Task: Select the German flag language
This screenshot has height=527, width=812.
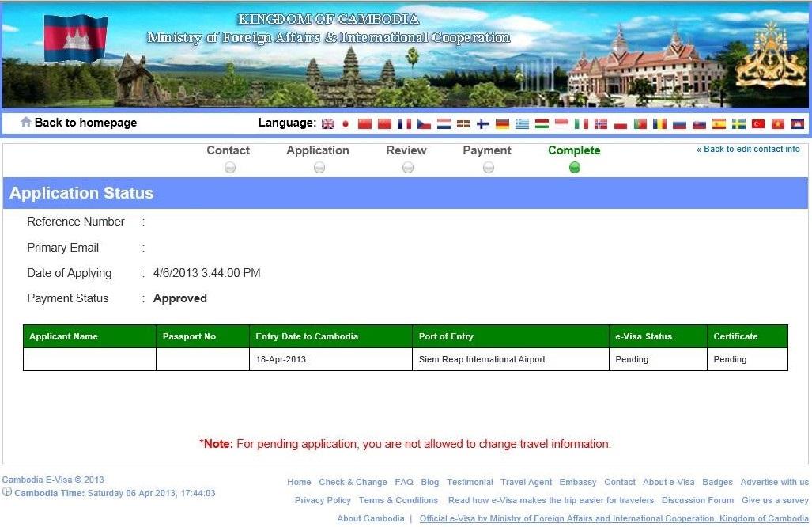Action: (502, 124)
